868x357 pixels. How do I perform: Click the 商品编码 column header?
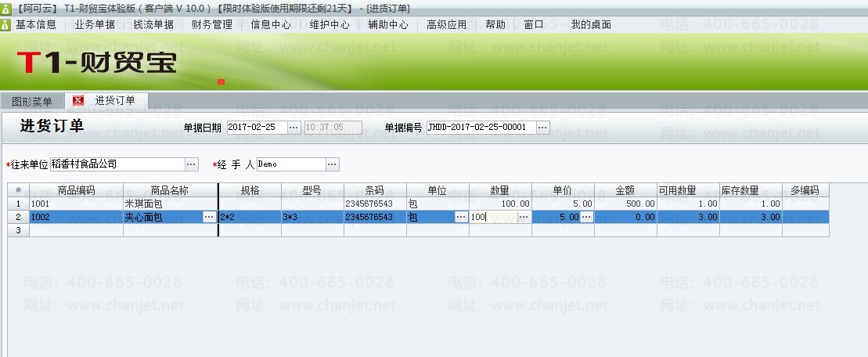pos(77,190)
